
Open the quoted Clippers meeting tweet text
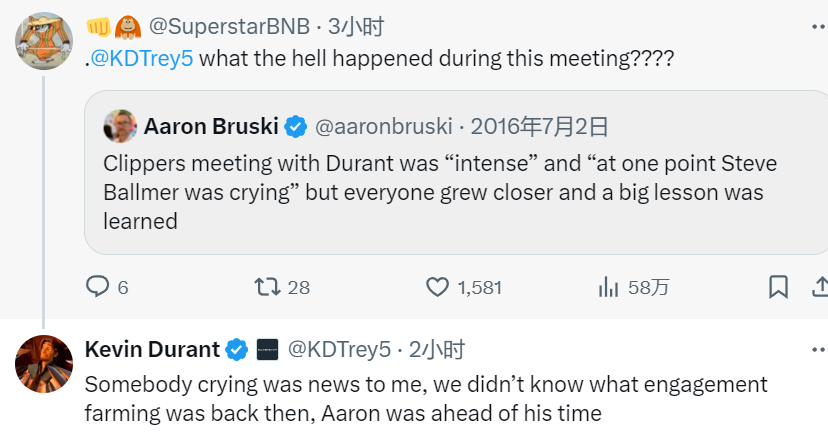pos(440,191)
